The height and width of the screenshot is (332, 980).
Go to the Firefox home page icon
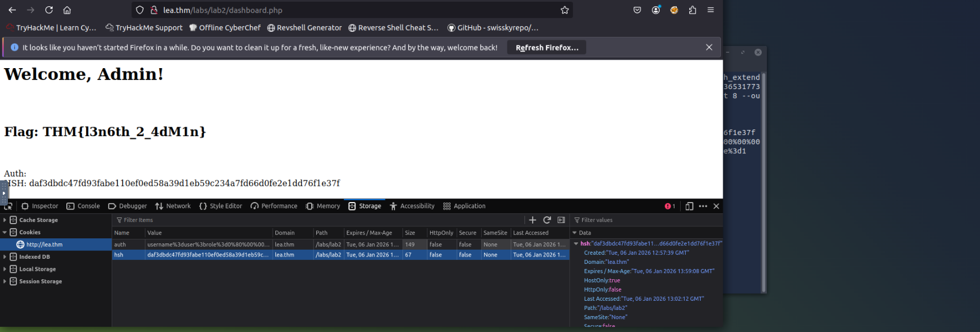(x=67, y=10)
